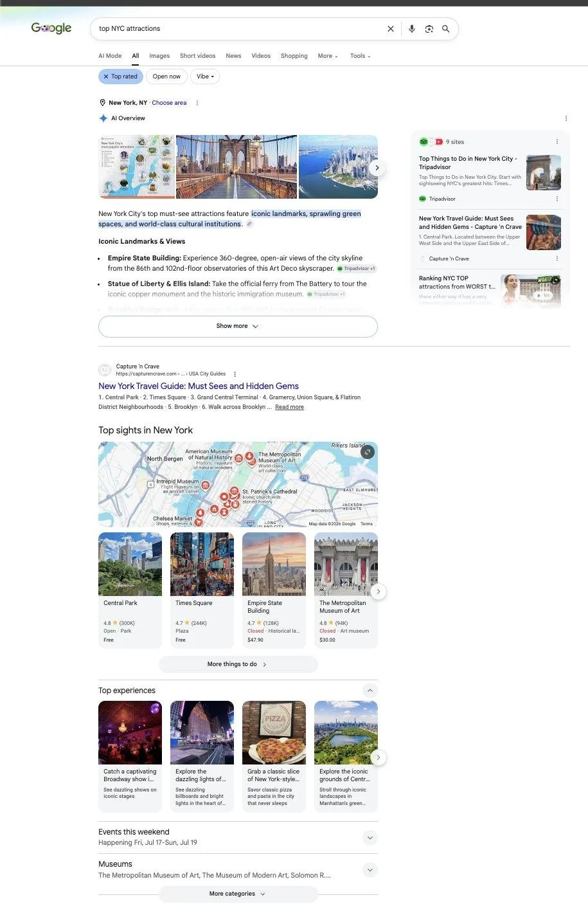588x904 pixels.
Task: Click the Capture 'n Crave site favicon
Action: click(x=105, y=370)
